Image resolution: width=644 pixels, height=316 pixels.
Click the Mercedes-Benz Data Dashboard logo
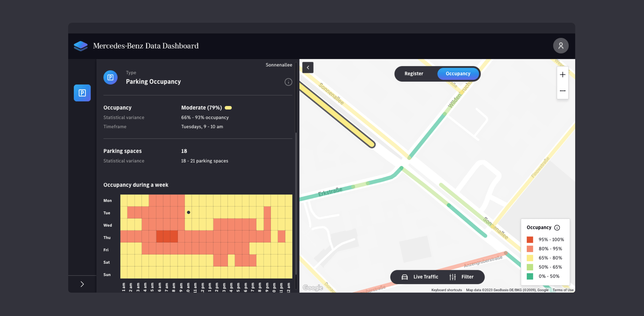point(81,46)
